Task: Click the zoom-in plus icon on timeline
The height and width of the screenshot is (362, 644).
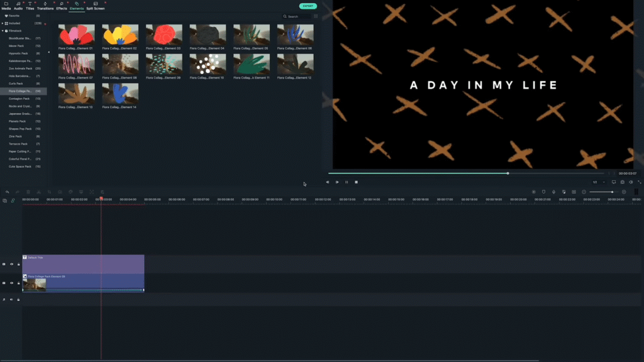Action: click(624, 192)
